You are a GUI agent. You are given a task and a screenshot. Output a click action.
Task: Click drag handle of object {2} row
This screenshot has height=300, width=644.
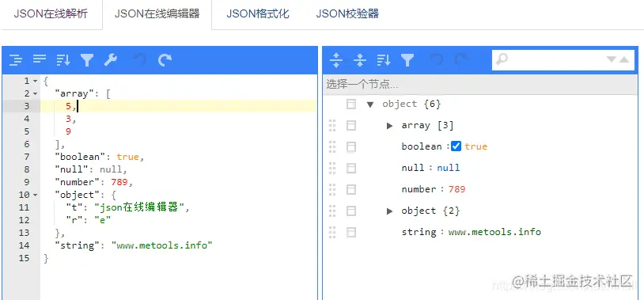(x=332, y=211)
